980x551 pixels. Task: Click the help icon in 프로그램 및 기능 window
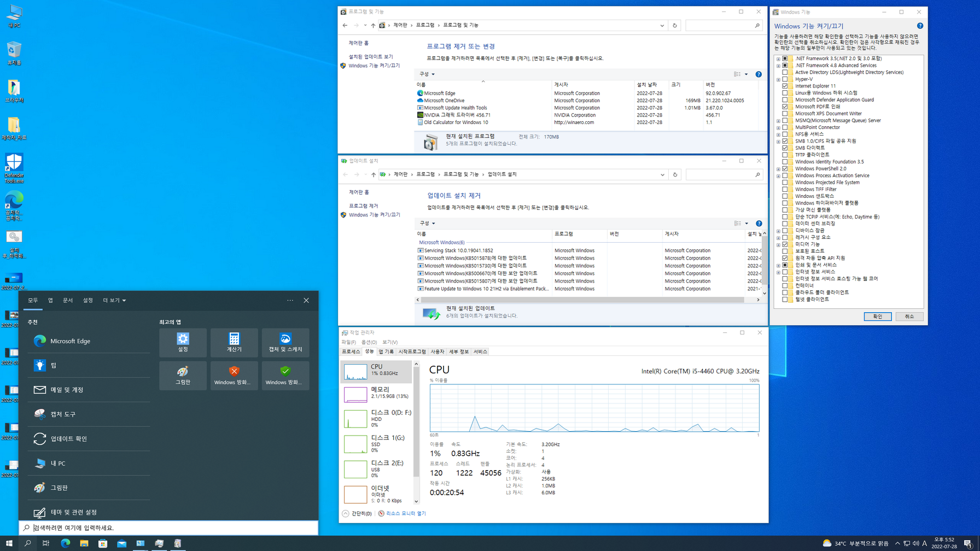point(759,74)
